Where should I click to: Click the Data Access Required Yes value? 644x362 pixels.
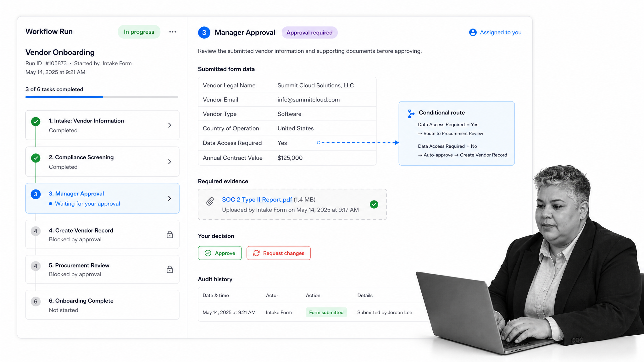(282, 143)
